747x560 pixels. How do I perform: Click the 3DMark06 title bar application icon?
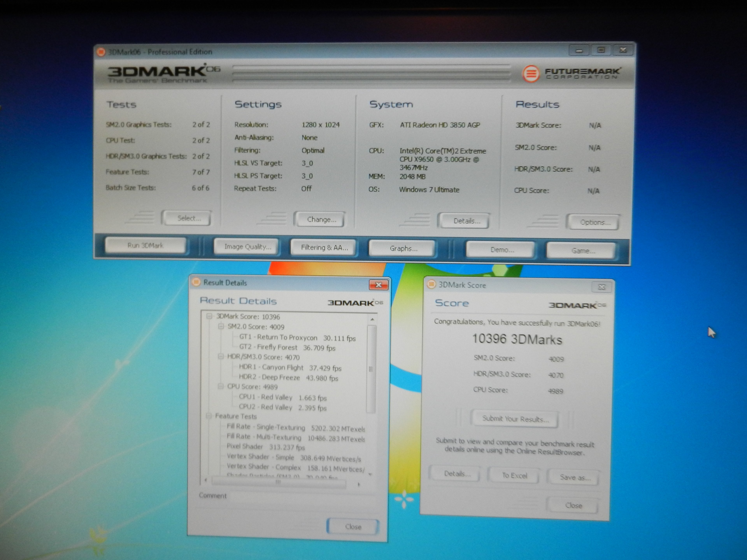pos(101,52)
